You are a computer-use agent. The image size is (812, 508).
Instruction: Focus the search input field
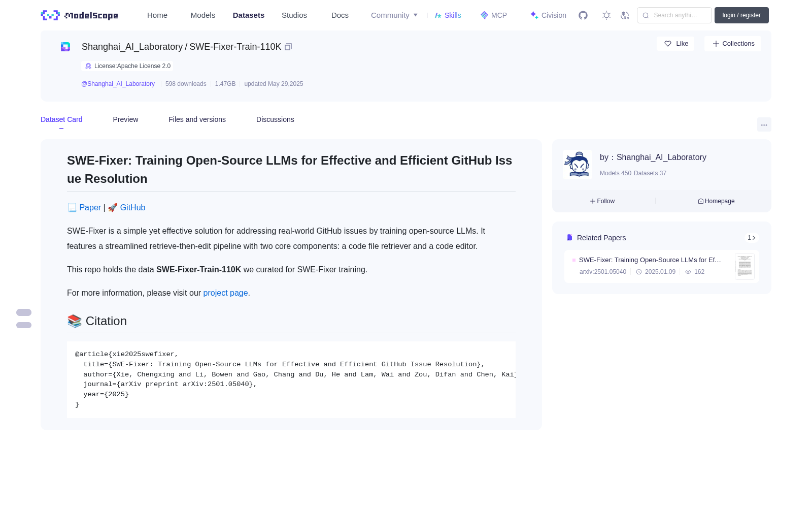pos(674,15)
